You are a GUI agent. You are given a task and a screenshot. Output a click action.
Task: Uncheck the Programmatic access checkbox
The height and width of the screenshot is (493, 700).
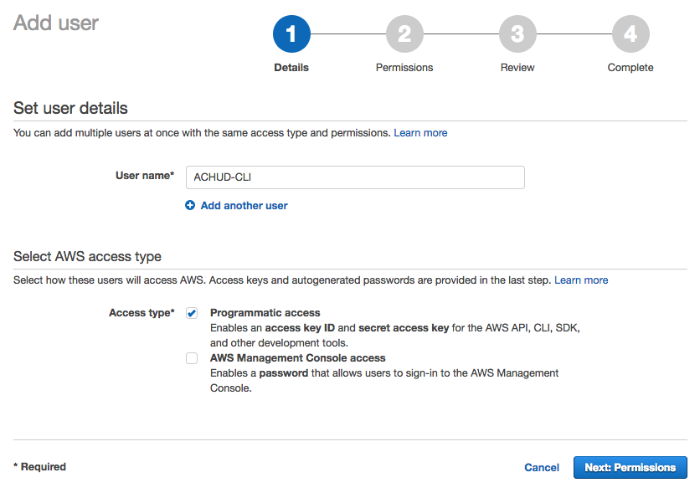pos(192,313)
